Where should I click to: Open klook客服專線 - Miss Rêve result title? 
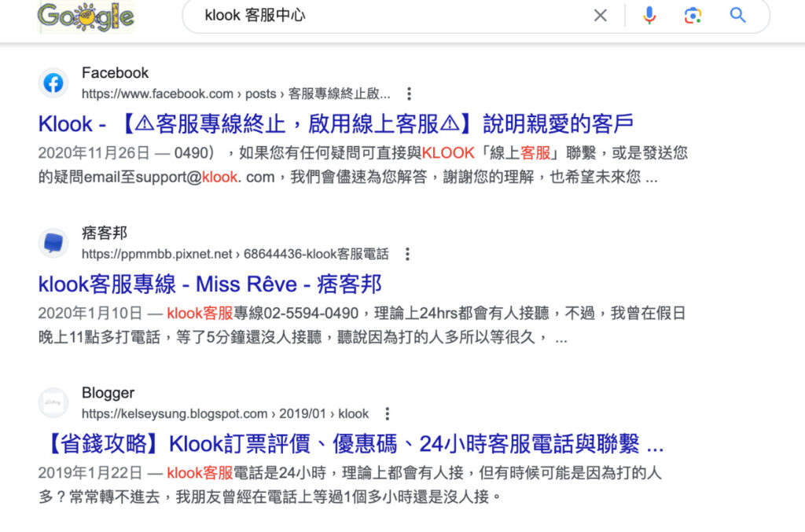coord(210,284)
